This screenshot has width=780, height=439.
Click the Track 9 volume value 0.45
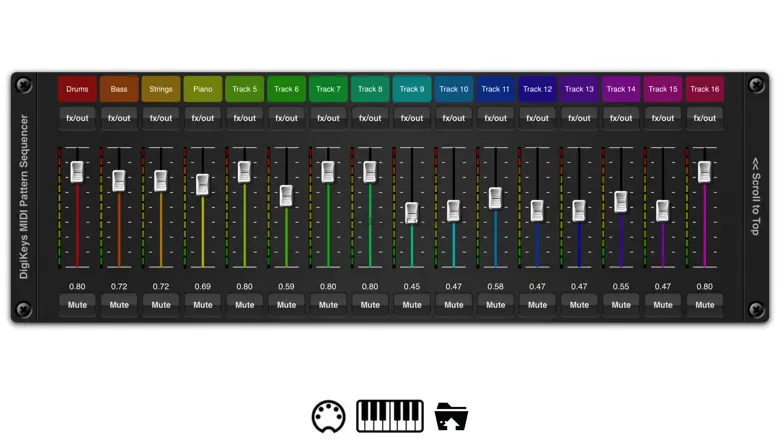coord(412,286)
